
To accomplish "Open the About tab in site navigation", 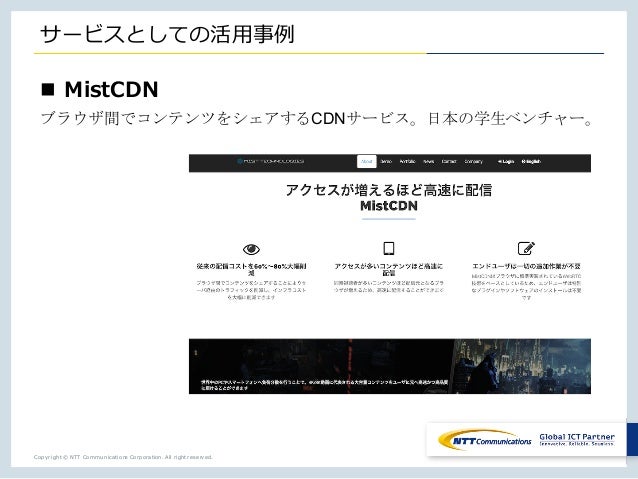I will pos(367,162).
